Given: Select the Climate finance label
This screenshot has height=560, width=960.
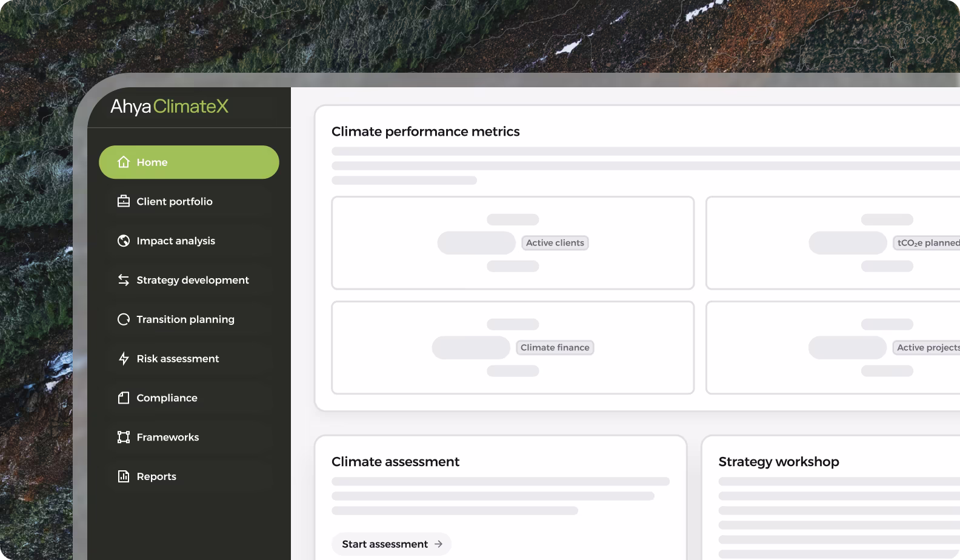Looking at the screenshot, I should pos(555,348).
